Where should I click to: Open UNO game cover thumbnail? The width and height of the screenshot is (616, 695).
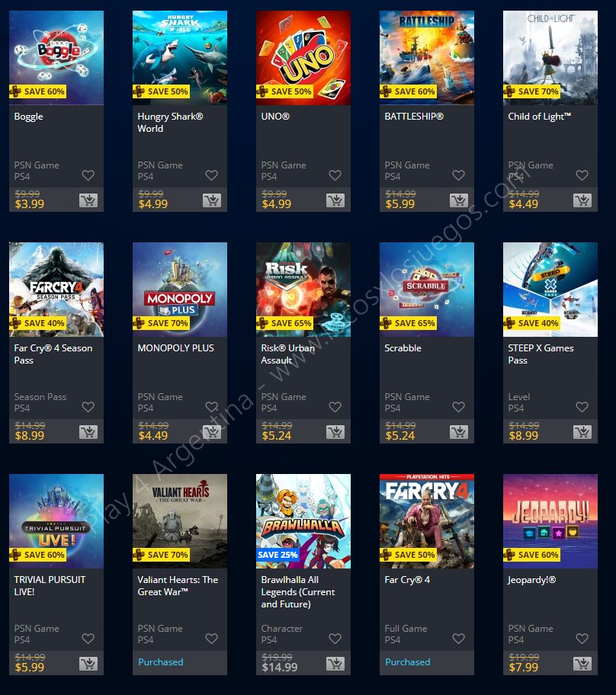click(x=303, y=58)
